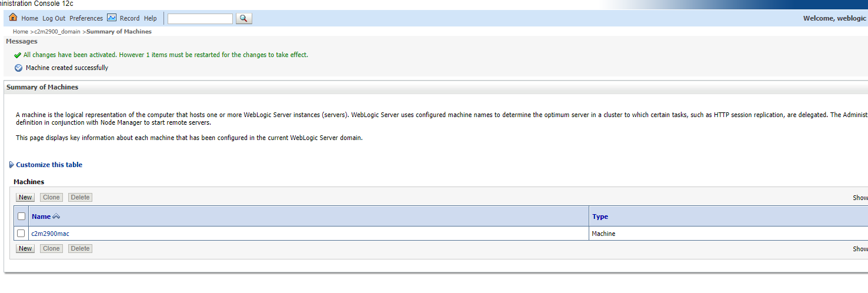
Task: Click Summary of Machines breadcrumb text
Action: pos(119,32)
